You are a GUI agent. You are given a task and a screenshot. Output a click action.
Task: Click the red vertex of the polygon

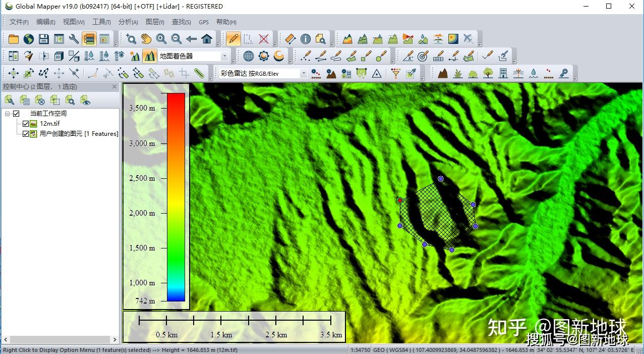[400, 200]
